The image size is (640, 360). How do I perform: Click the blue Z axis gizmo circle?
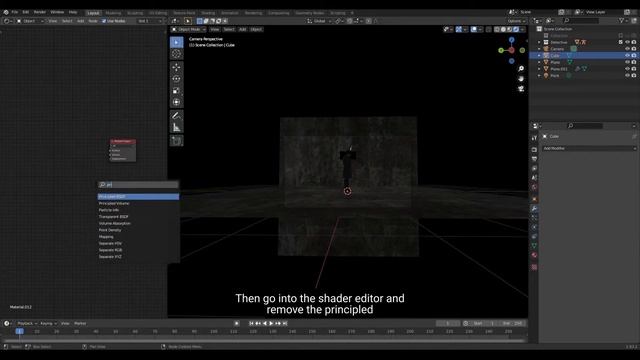pyautogui.click(x=511, y=40)
